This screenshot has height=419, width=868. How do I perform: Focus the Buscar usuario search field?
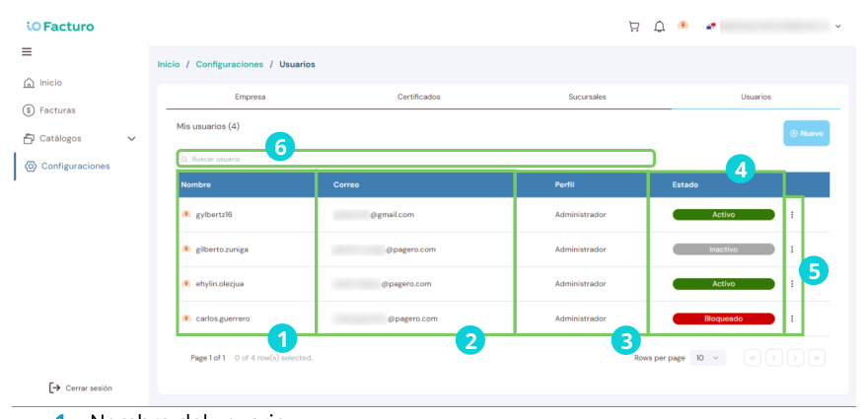coord(415,159)
